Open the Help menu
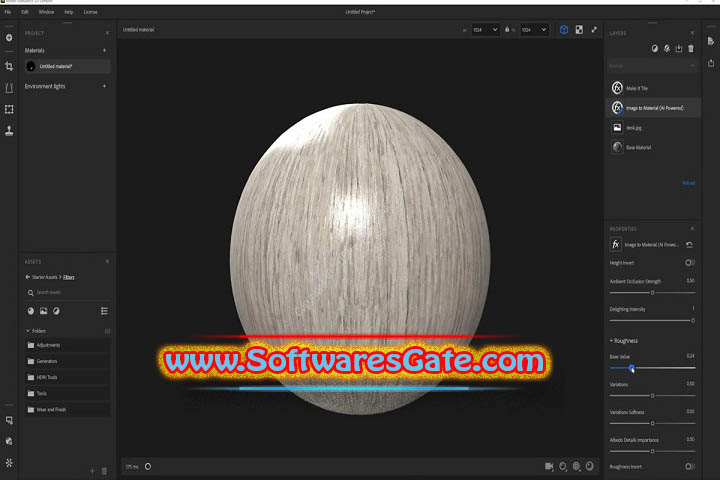 click(68, 12)
